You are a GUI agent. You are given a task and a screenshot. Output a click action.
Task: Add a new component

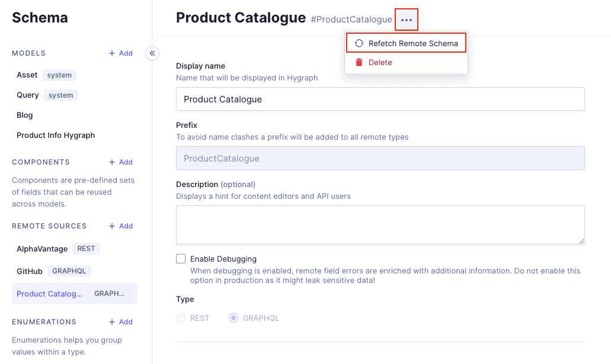tap(120, 162)
